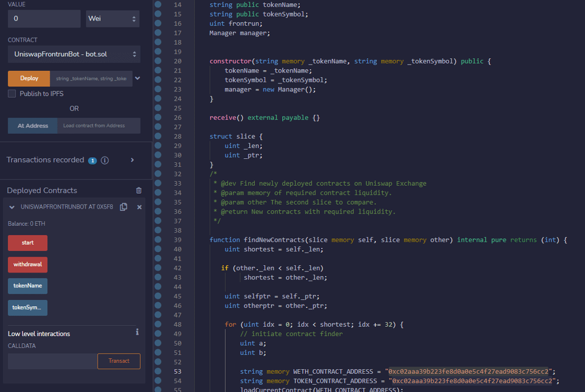
Task: Click 'receive()' on line 26
Action: point(226,118)
